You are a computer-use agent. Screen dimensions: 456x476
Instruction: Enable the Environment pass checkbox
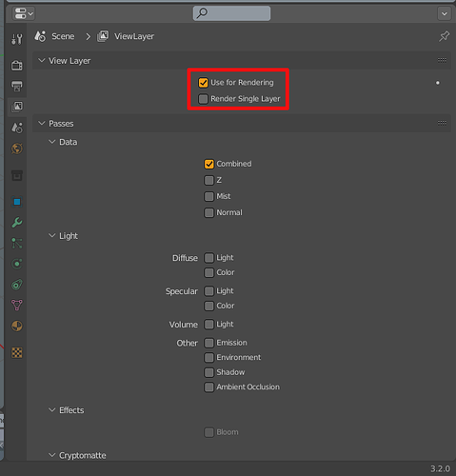[x=208, y=358]
